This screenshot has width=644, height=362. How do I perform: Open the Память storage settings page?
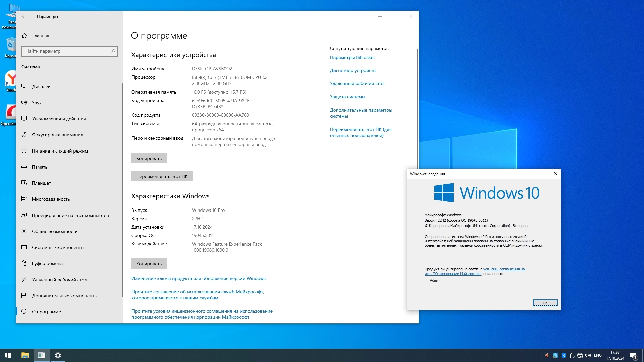pyautogui.click(x=40, y=167)
